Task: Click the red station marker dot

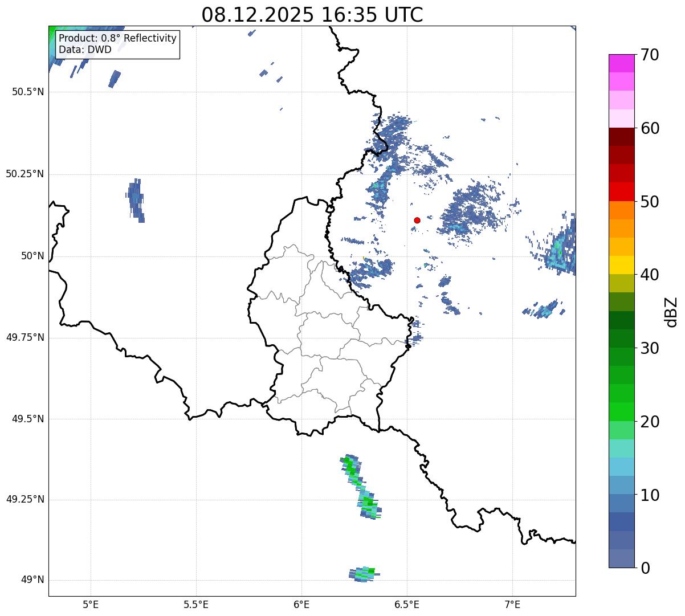Action: click(x=417, y=220)
